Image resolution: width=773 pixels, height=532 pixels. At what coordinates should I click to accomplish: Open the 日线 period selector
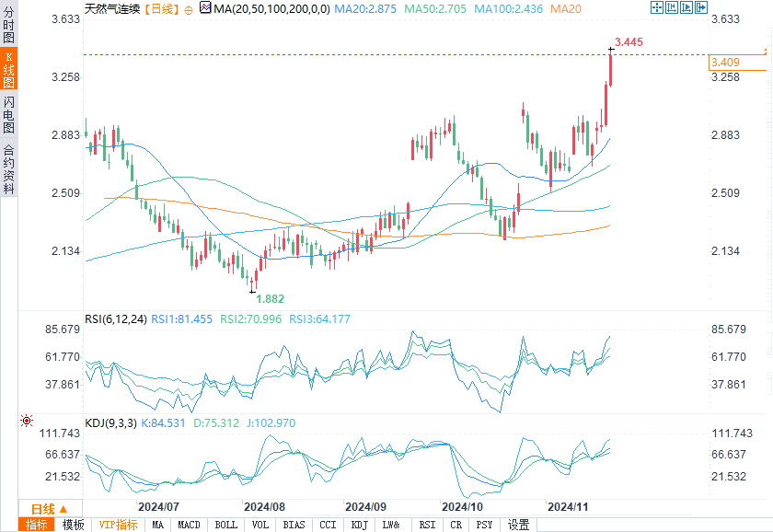point(49,509)
